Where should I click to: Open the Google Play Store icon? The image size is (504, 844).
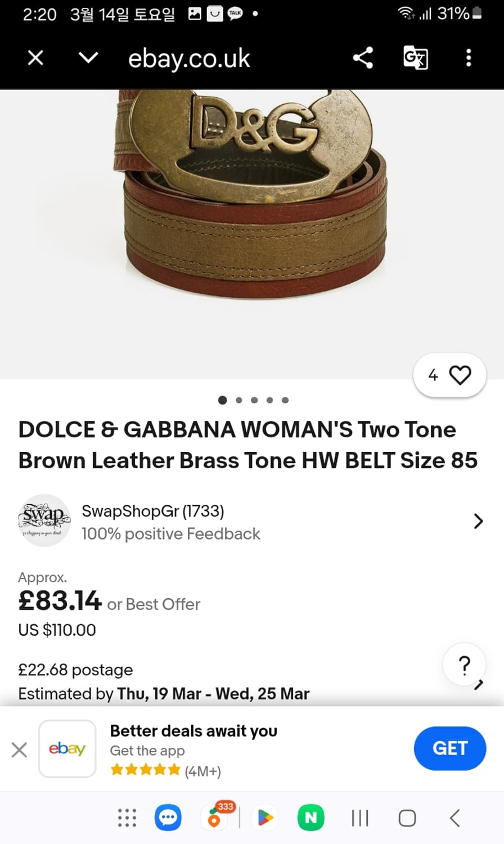click(x=265, y=818)
